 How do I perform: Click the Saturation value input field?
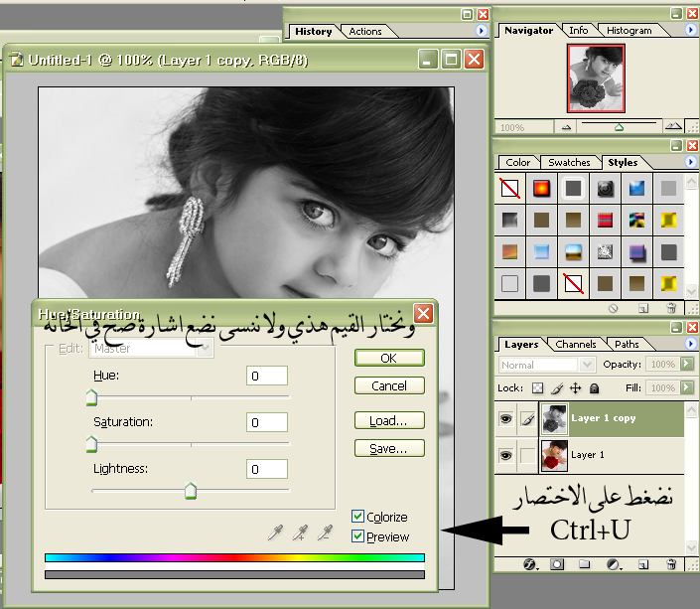click(267, 422)
